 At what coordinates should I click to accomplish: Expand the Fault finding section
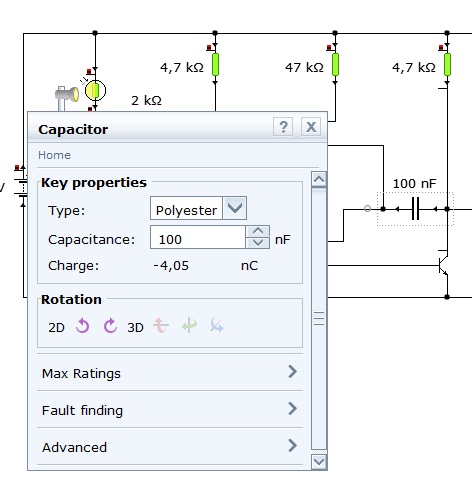point(170,409)
